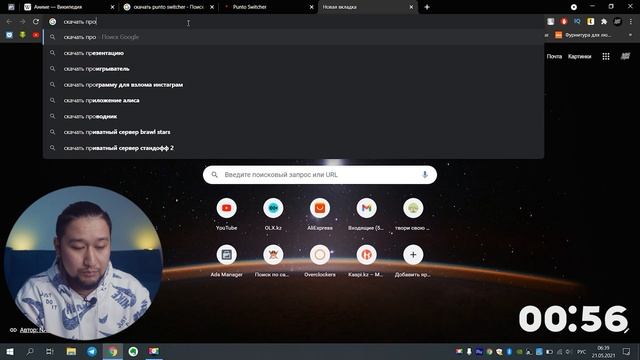Open the Windows notification center
The width and height of the screenshot is (640, 360).
[627, 351]
